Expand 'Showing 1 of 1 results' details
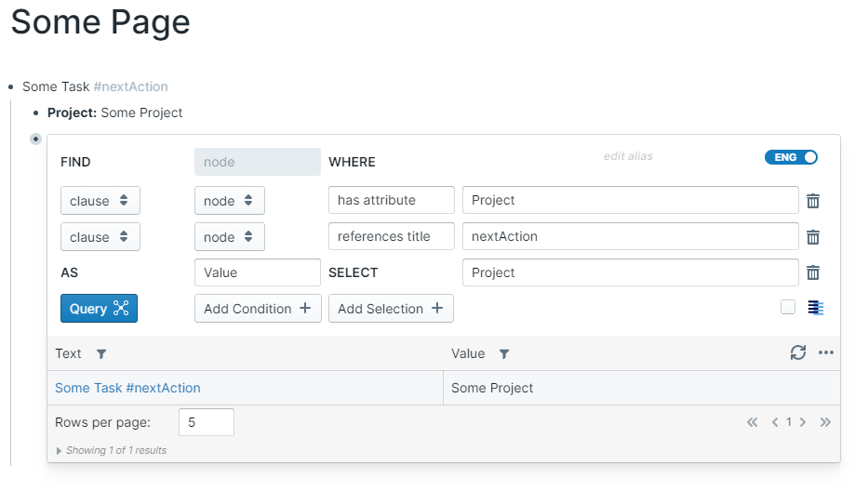 coord(60,451)
